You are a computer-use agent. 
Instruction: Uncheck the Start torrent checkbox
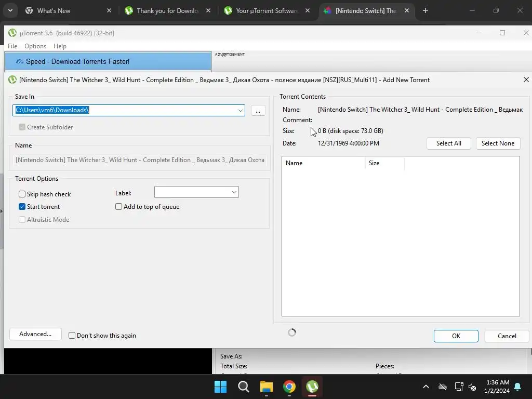(x=22, y=207)
